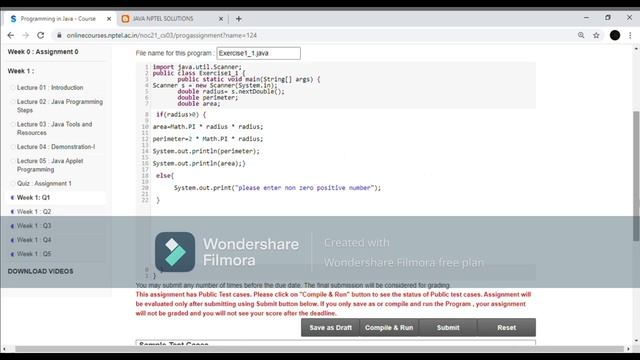Restore down the Chrome window

608,18
